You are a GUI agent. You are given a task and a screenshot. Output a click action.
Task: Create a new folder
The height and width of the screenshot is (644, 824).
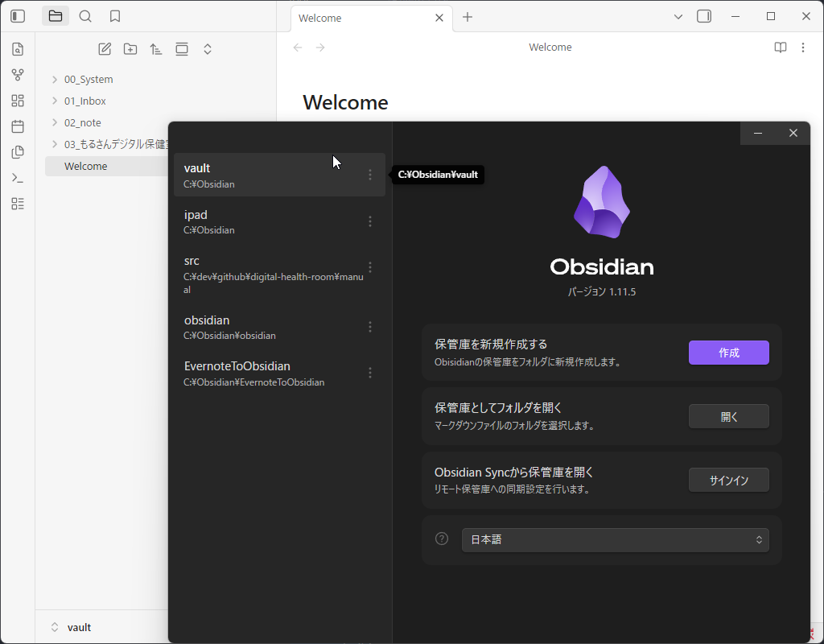pyautogui.click(x=130, y=49)
